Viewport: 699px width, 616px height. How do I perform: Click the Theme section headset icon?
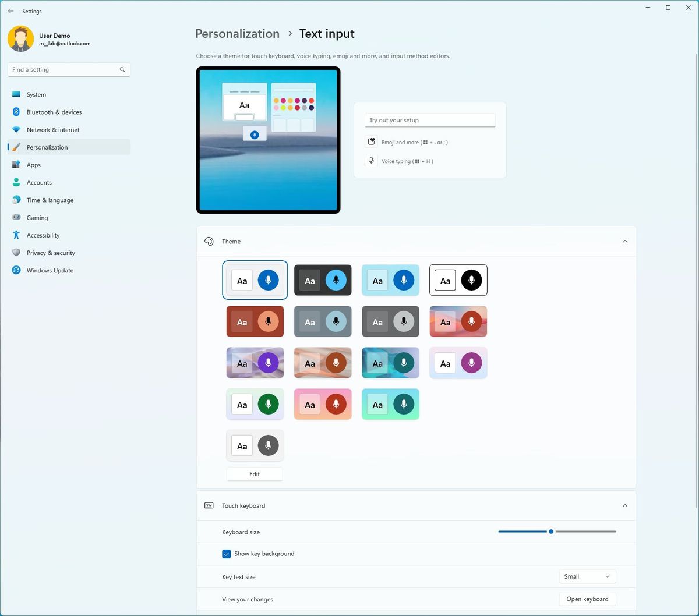click(209, 240)
